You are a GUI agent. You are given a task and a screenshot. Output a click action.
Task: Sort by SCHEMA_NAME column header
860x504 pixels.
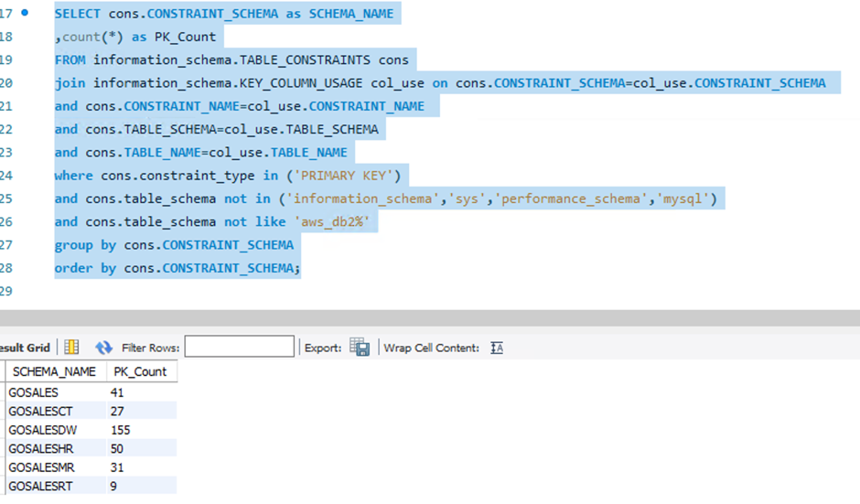[x=56, y=372]
